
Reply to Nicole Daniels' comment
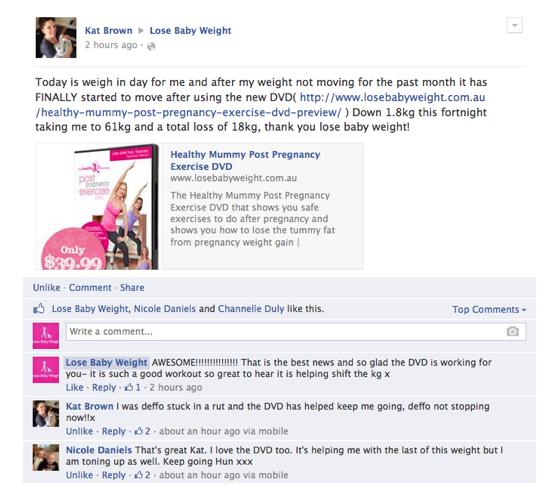114,475
